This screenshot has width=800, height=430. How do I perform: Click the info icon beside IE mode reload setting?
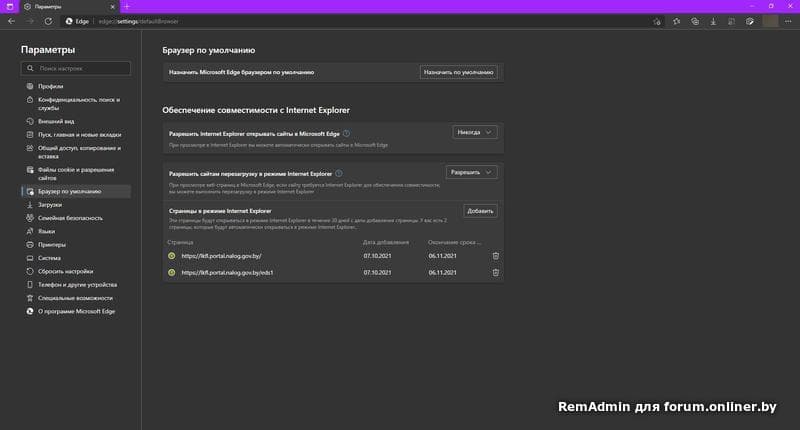click(340, 173)
